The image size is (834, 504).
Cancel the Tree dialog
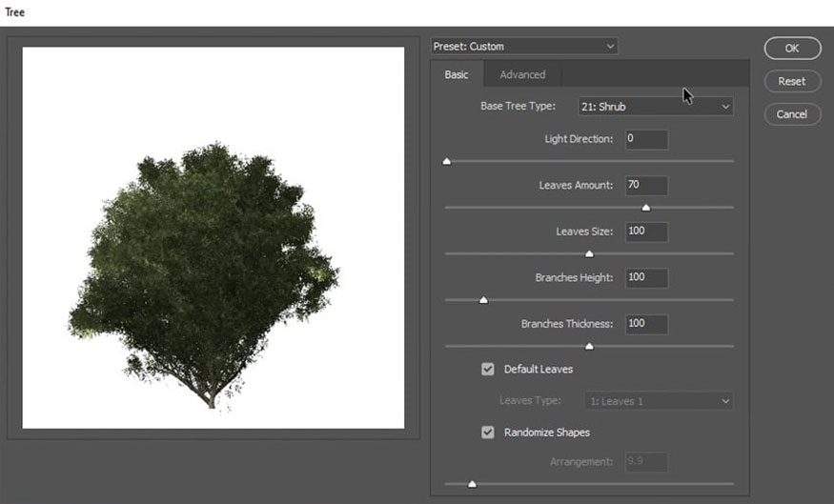pos(792,114)
